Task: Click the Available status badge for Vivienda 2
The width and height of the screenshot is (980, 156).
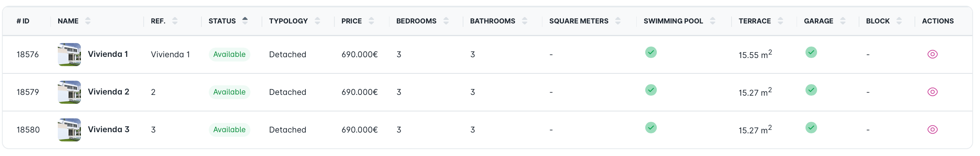Action: click(x=229, y=92)
